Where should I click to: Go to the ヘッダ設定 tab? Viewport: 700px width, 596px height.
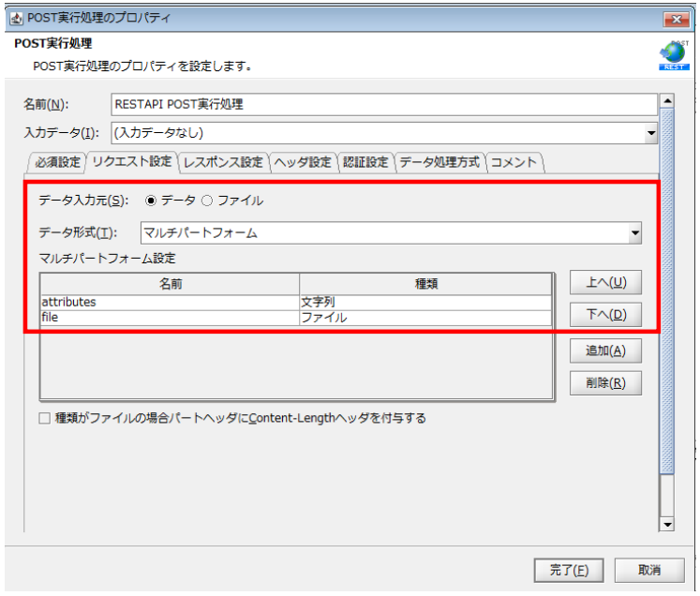point(304,162)
